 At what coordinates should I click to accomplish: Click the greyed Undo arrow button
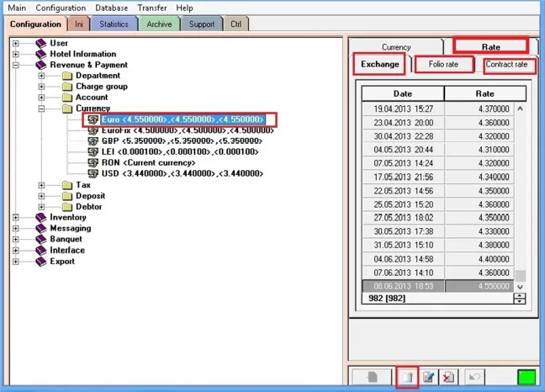pos(474,377)
